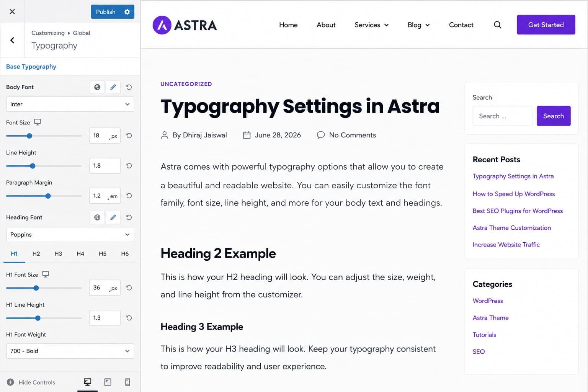This screenshot has width=588, height=392.
Task: Close the customizer with the X icon
Action: point(12,11)
